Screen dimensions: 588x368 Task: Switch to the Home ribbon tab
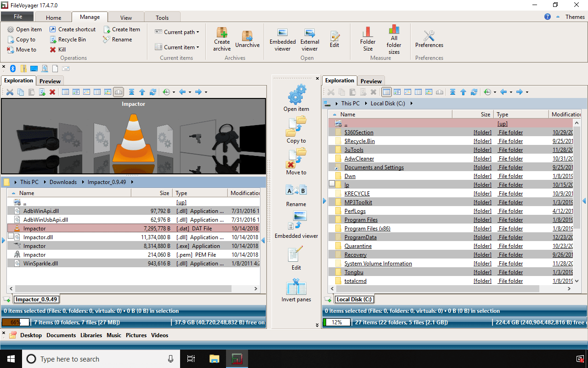tap(53, 17)
